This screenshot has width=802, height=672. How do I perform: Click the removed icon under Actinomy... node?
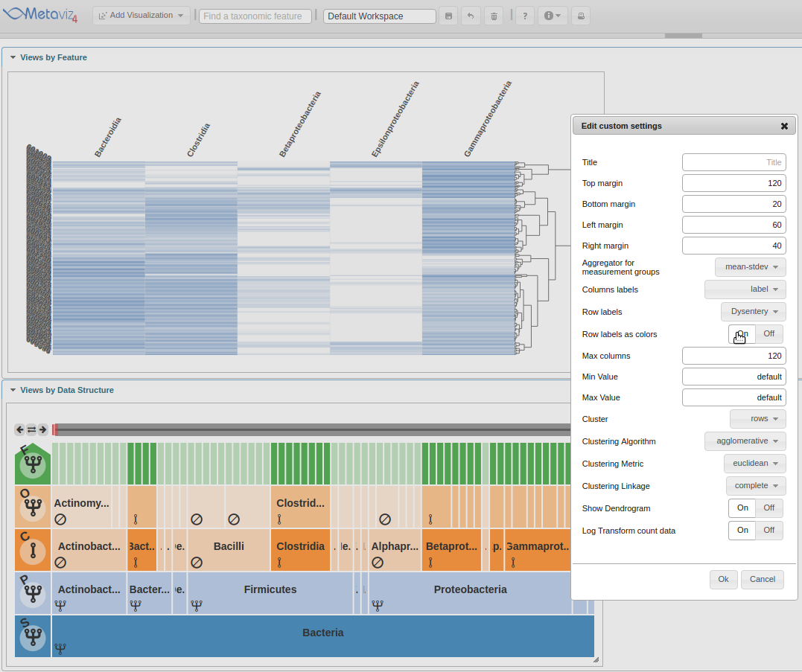60,519
